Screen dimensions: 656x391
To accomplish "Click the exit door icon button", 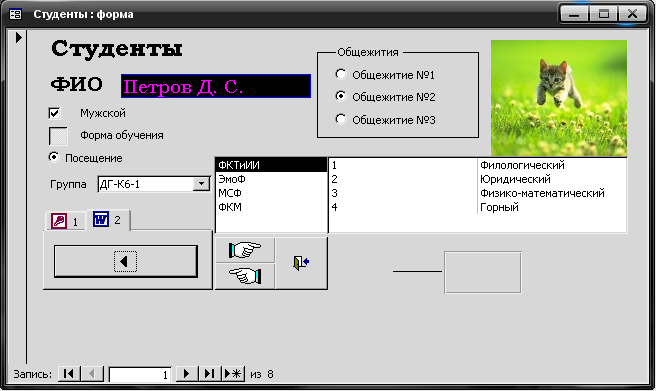I will click(x=301, y=263).
